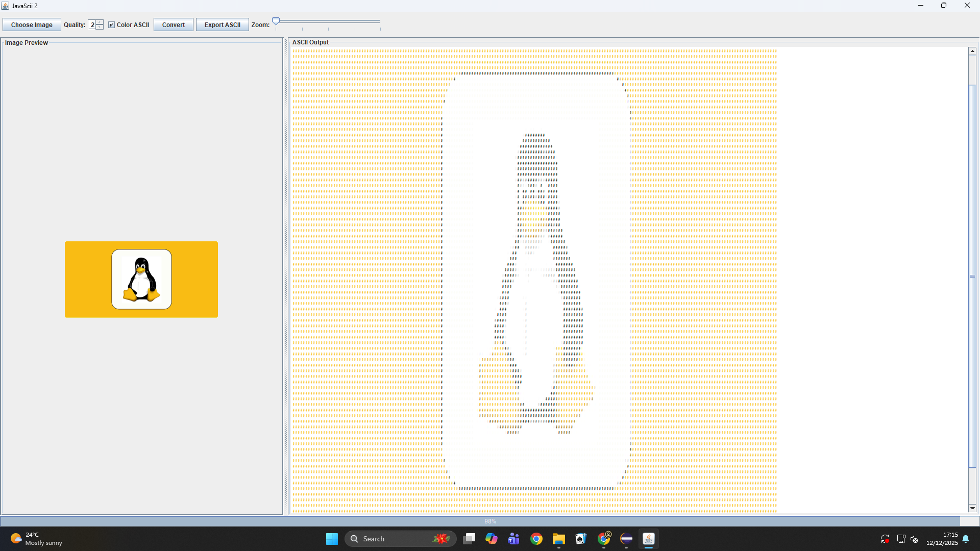Image resolution: width=980 pixels, height=551 pixels.
Task: Click the Zoom slider handle
Action: (276, 21)
